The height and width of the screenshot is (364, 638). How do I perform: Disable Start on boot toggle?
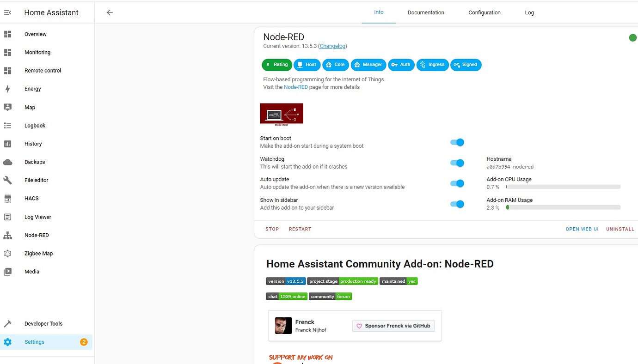pos(457,142)
